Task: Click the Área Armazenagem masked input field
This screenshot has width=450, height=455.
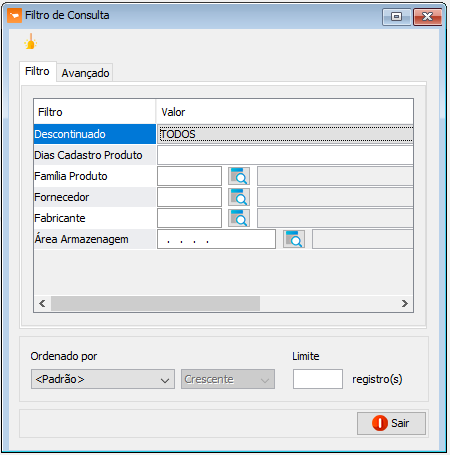Action: (x=216, y=239)
